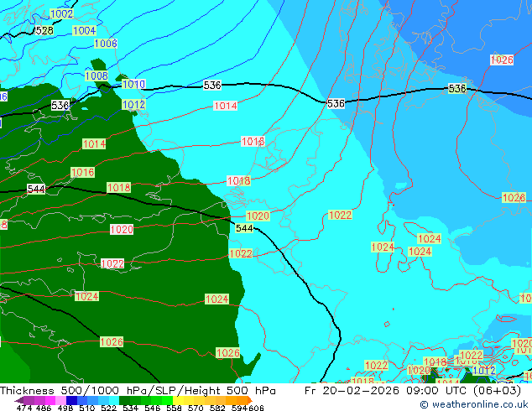Image resolution: width=532 pixels, height=411 pixels.
Task: Click the 1010 isobar label
Action: point(133,84)
